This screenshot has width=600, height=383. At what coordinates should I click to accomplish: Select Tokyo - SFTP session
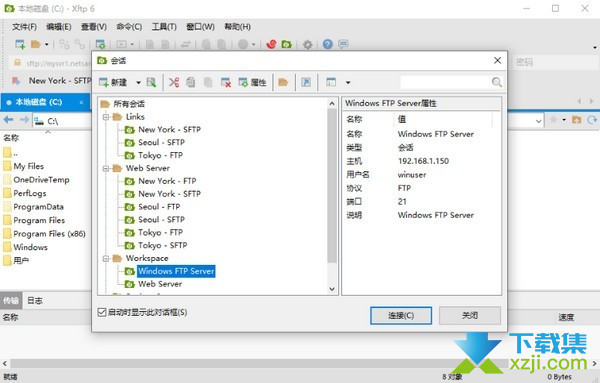point(163,245)
